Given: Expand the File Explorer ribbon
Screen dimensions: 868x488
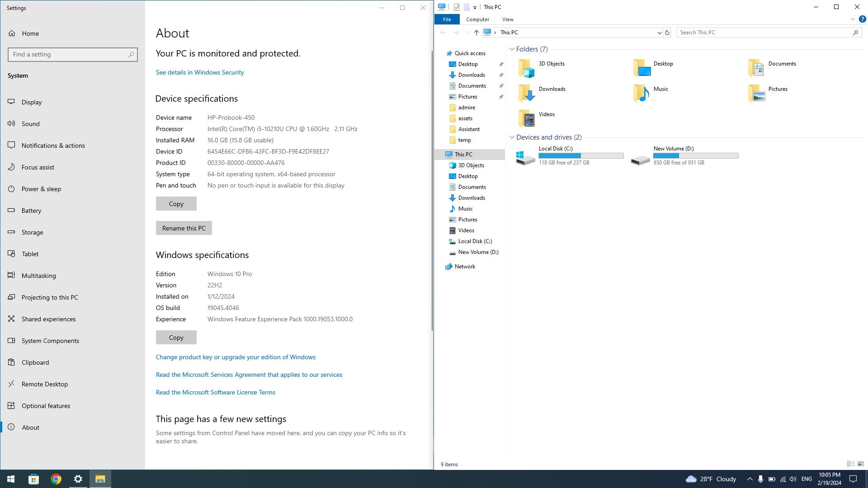Looking at the screenshot, I should (x=852, y=19).
